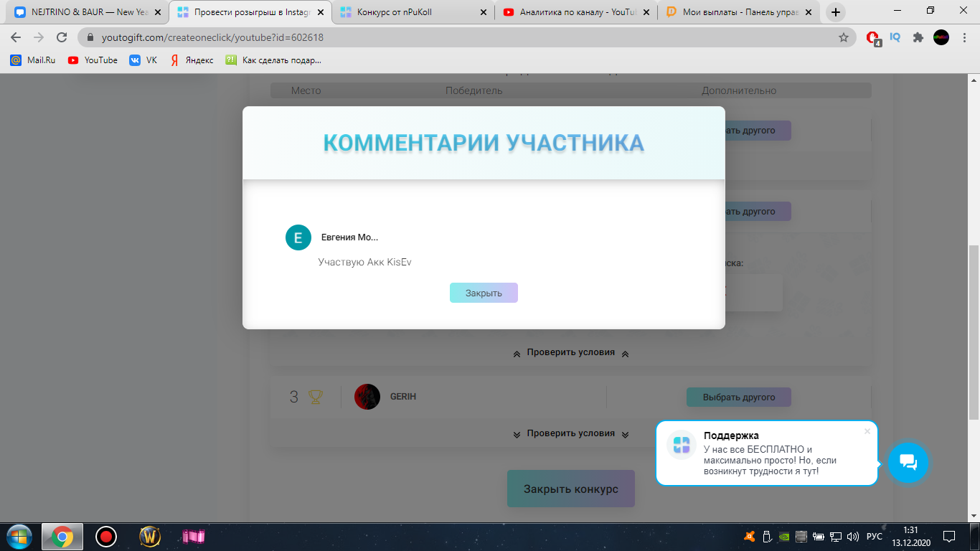980x551 pixels.
Task: Close the comments dialog with 'Закрыть'
Action: pyautogui.click(x=484, y=292)
